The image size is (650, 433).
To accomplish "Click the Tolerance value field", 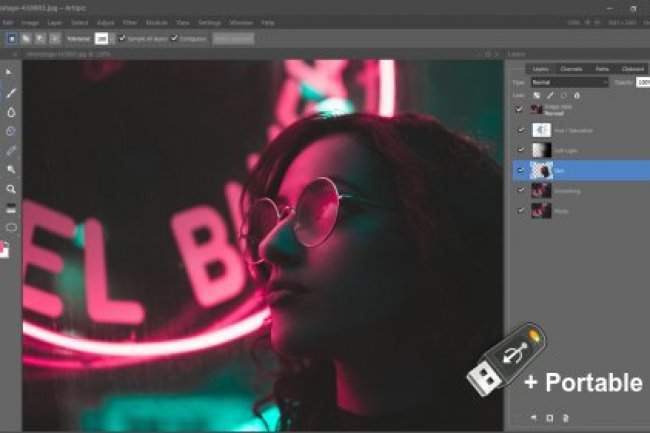I will (x=102, y=39).
